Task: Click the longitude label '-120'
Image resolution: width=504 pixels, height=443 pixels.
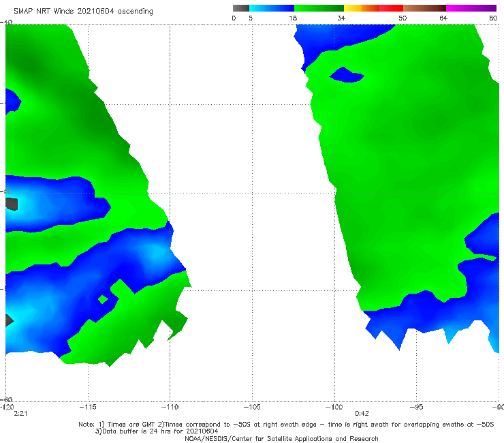Action: point(7,407)
